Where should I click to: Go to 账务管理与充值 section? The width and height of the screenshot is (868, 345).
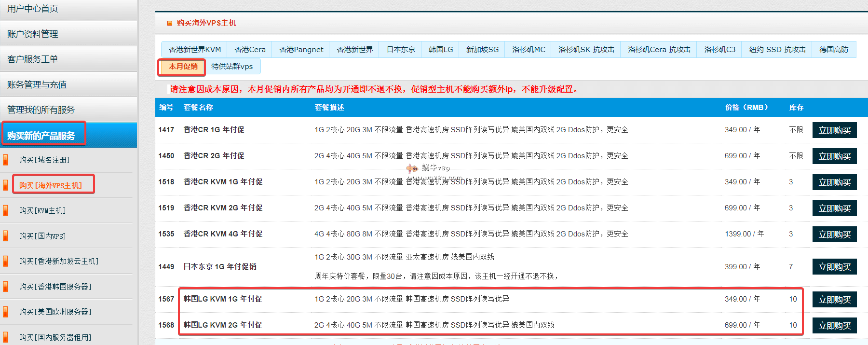point(37,85)
